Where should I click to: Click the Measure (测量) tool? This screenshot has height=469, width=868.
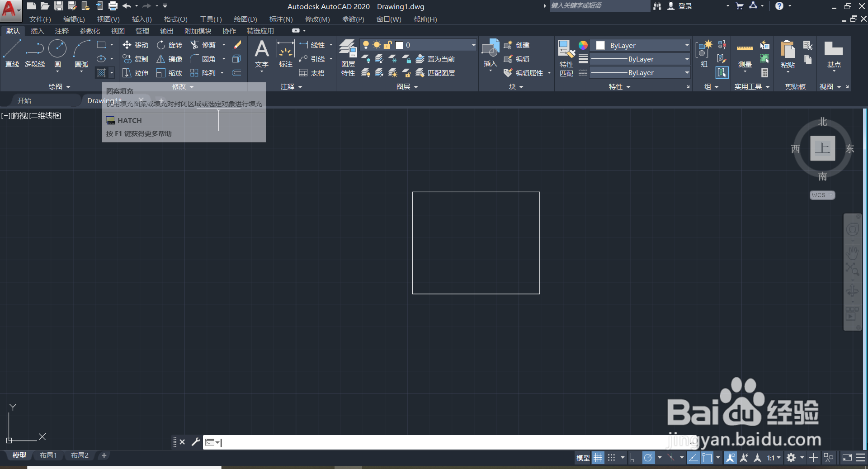point(745,53)
